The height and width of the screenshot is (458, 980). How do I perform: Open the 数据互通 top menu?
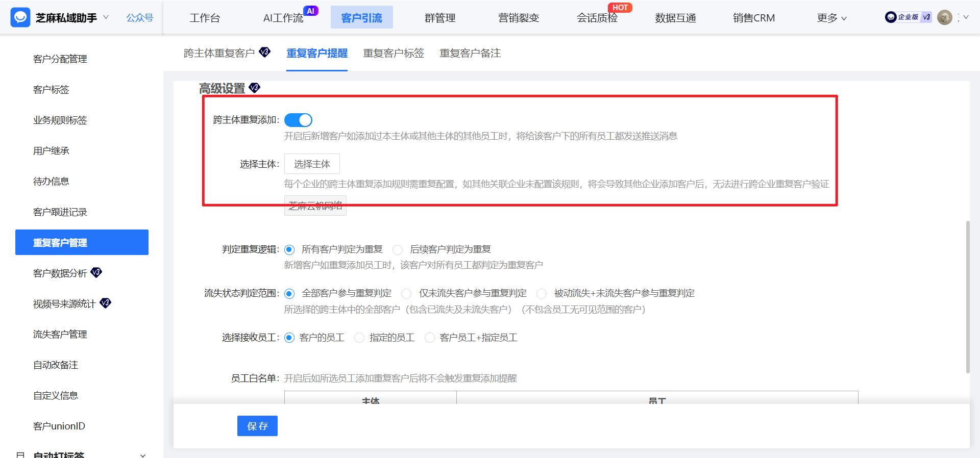[x=676, y=18]
